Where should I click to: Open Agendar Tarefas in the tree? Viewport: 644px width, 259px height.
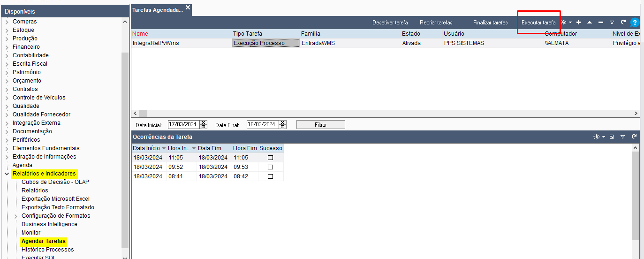click(x=44, y=241)
